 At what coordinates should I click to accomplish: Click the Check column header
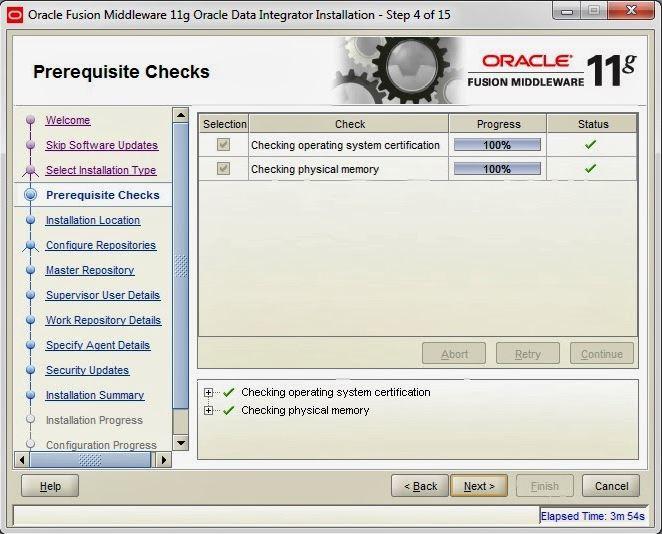tap(350, 124)
